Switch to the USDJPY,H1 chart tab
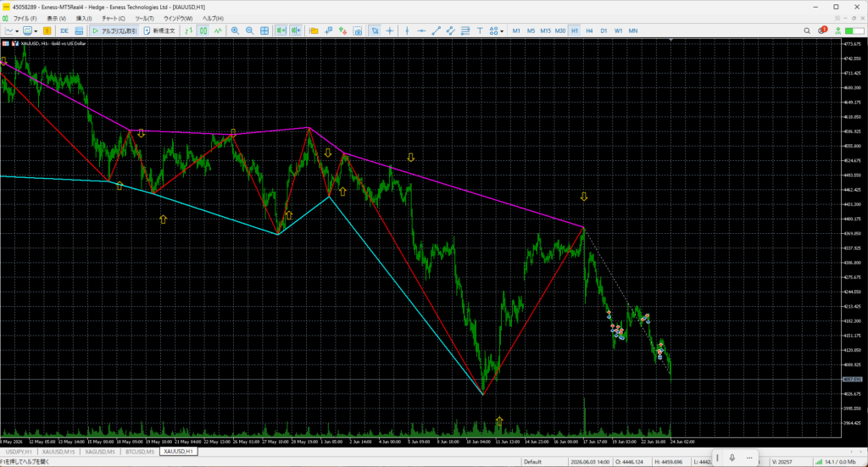868x467 pixels. [19, 452]
